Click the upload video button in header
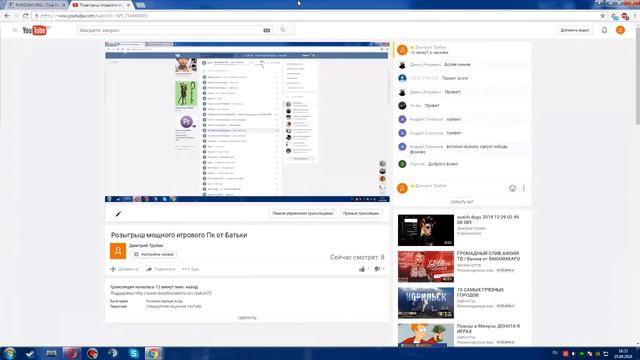640x360 pixels. [x=575, y=30]
